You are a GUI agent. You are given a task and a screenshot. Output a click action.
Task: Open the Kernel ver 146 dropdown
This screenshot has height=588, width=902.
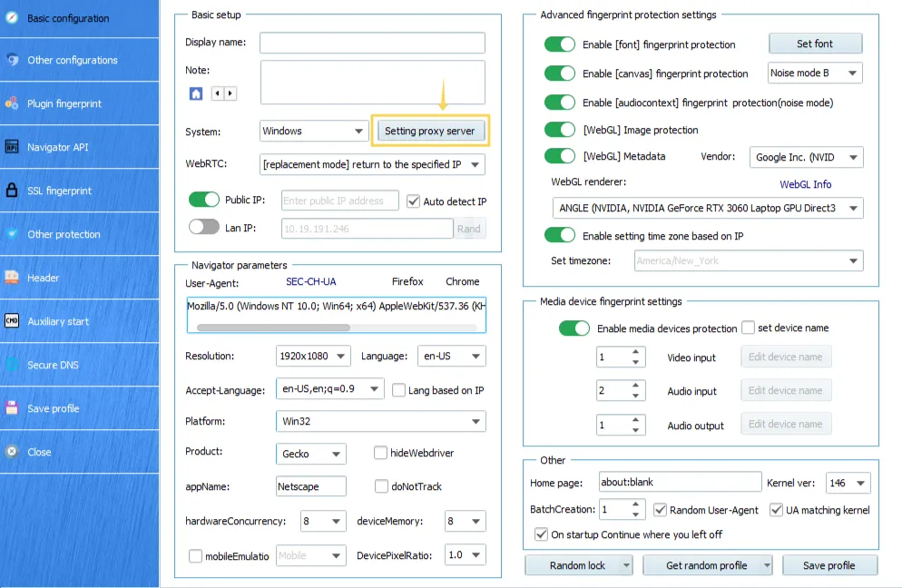point(848,483)
